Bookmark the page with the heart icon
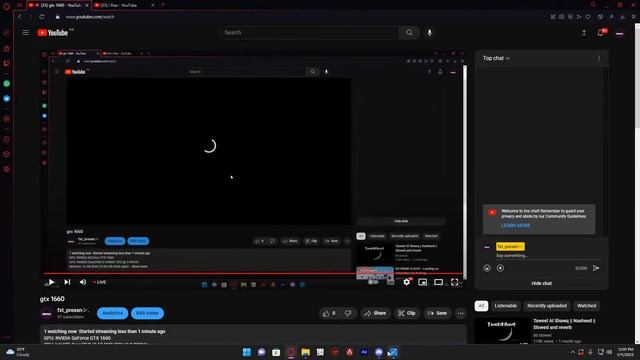 coord(588,17)
